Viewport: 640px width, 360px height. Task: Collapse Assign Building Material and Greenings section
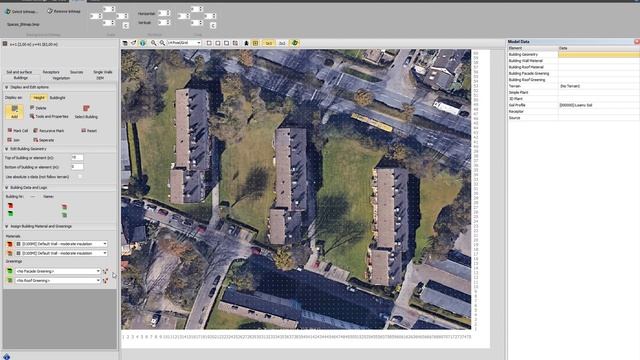point(7,226)
